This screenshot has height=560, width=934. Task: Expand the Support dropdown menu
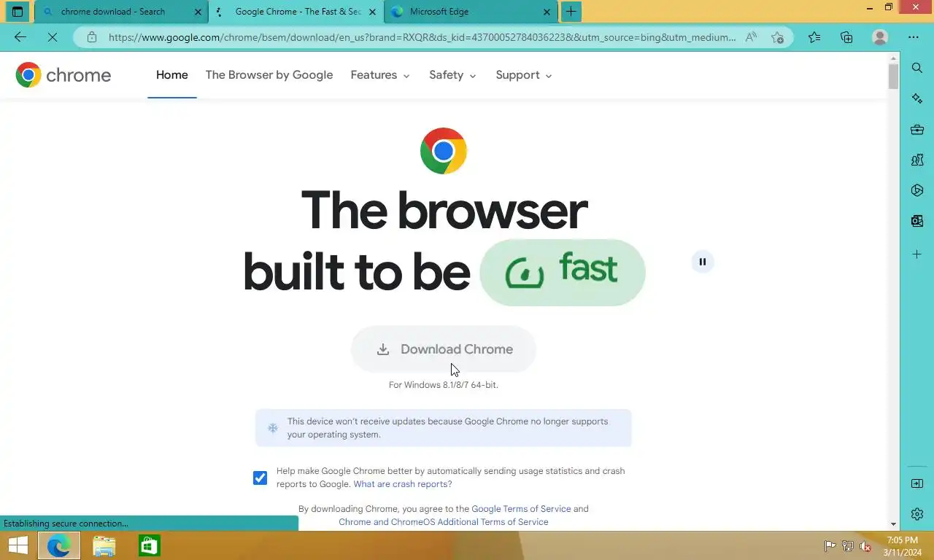524,75
